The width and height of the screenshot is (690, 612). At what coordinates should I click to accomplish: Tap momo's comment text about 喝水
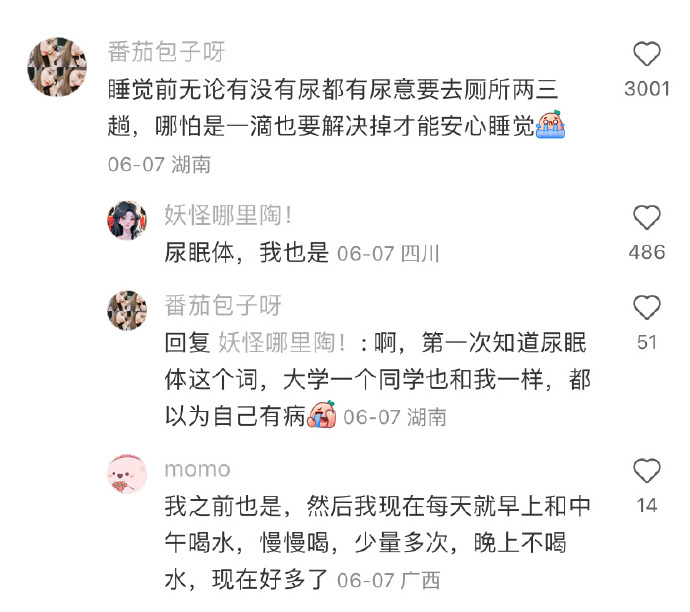[378, 542]
